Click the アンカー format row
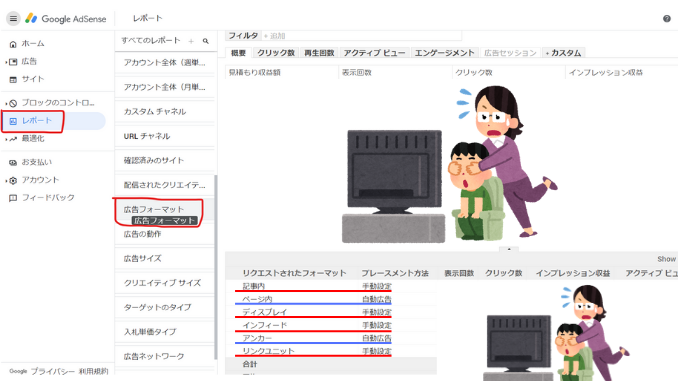Image resolution: width=678 pixels, height=381 pixels. pyautogui.click(x=331, y=338)
